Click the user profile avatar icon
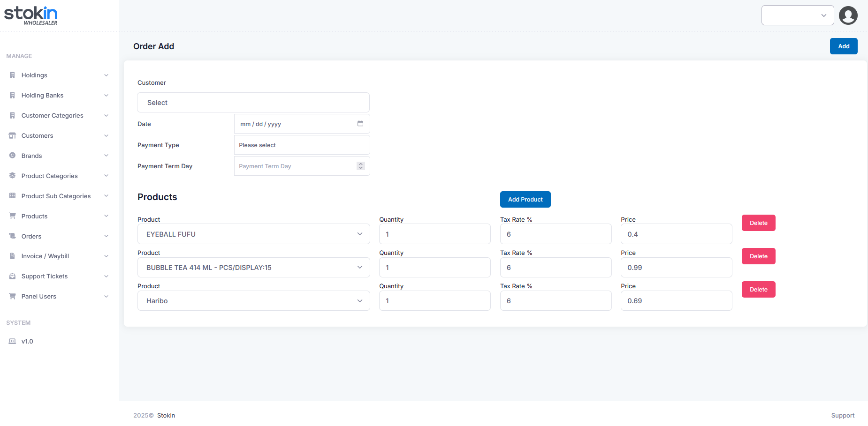868x426 pixels. [x=848, y=15]
